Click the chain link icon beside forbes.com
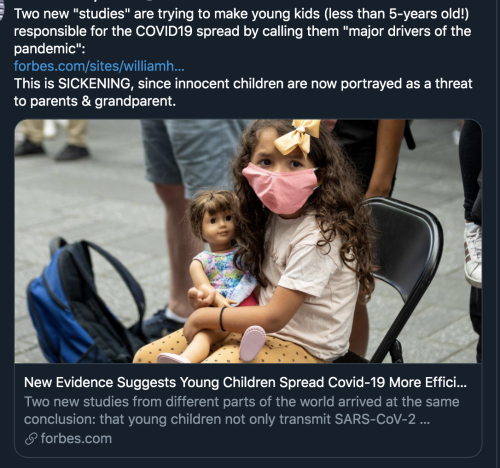The image size is (500, 468). point(31,439)
